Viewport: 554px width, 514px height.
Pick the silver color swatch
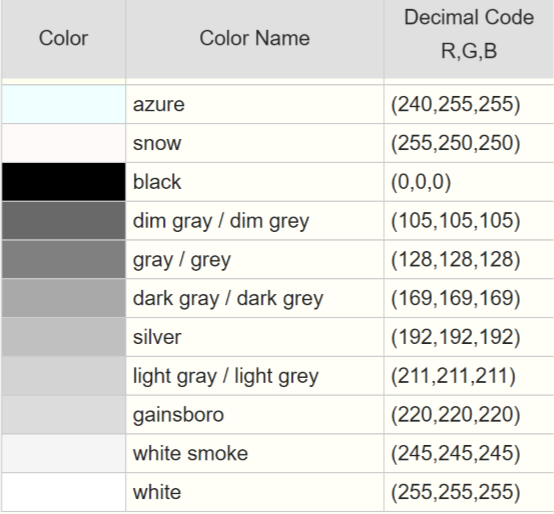tap(64, 337)
